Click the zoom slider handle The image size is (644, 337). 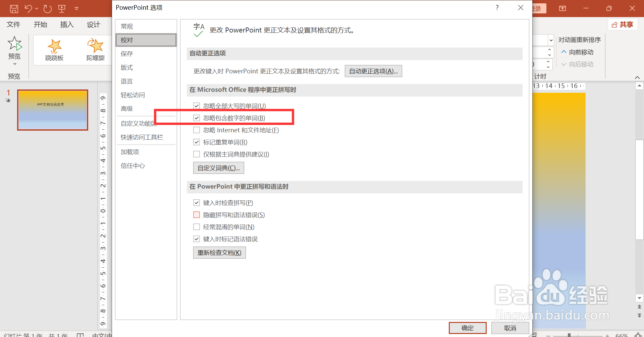point(569,335)
